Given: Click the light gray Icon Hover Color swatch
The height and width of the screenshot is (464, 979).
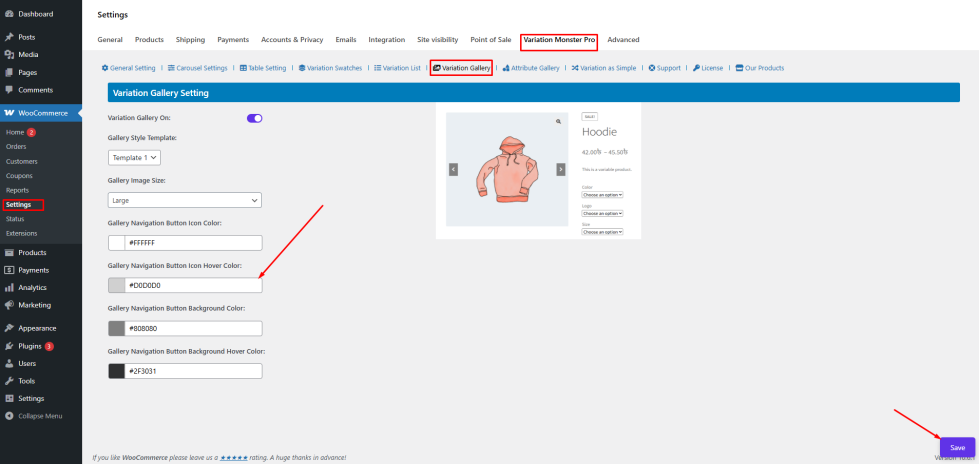Looking at the screenshot, I should [117, 285].
